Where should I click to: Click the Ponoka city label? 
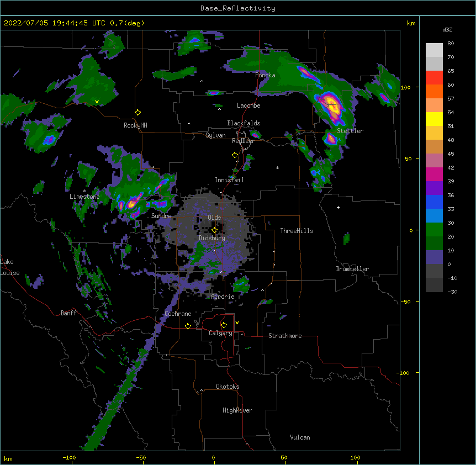click(265, 75)
